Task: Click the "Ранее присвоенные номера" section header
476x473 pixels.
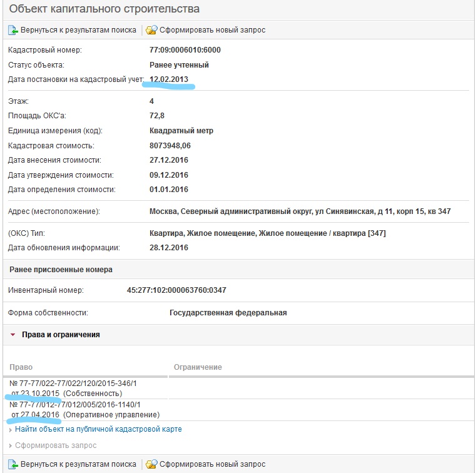Action: click(x=59, y=270)
